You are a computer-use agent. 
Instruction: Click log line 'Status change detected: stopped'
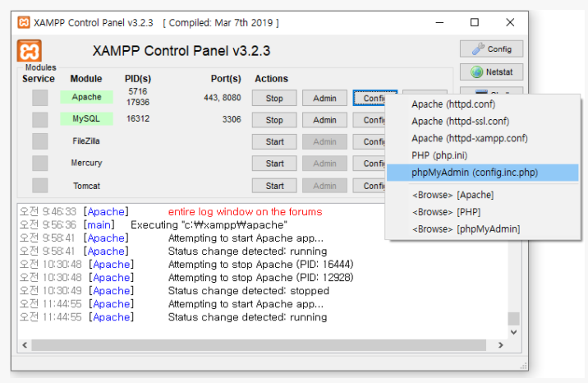249,291
